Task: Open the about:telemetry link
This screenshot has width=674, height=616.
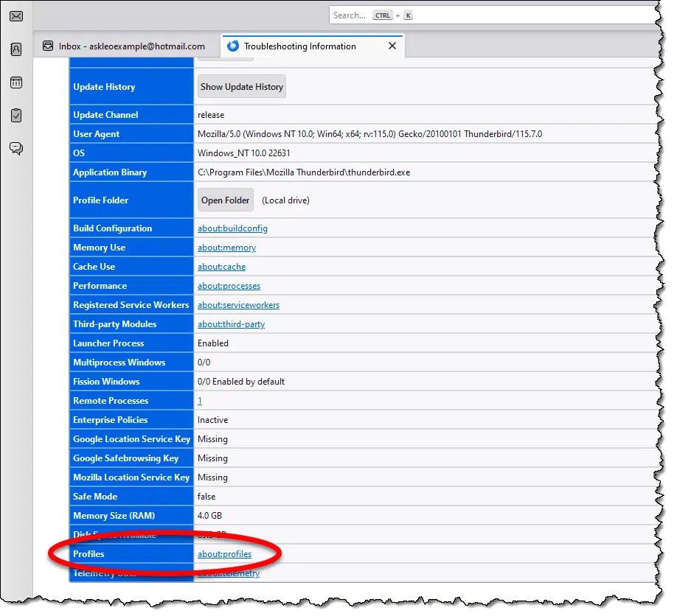Action: pos(229,573)
